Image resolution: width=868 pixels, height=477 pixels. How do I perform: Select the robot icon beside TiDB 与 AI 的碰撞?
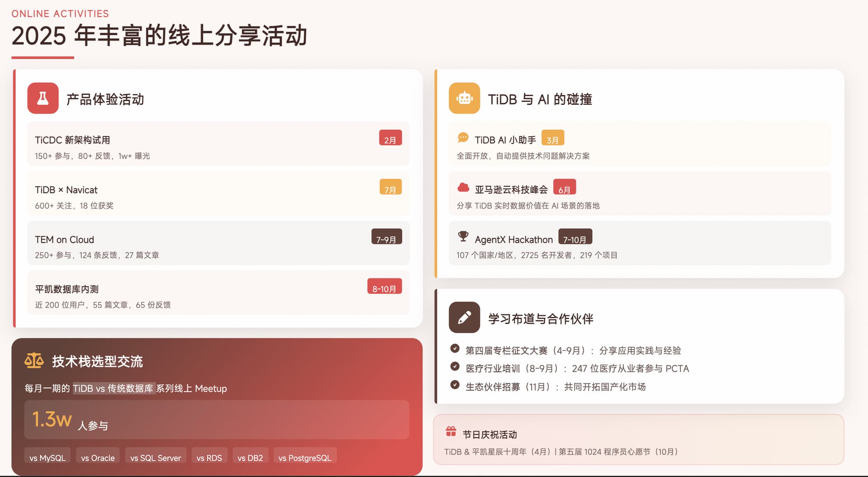[464, 98]
